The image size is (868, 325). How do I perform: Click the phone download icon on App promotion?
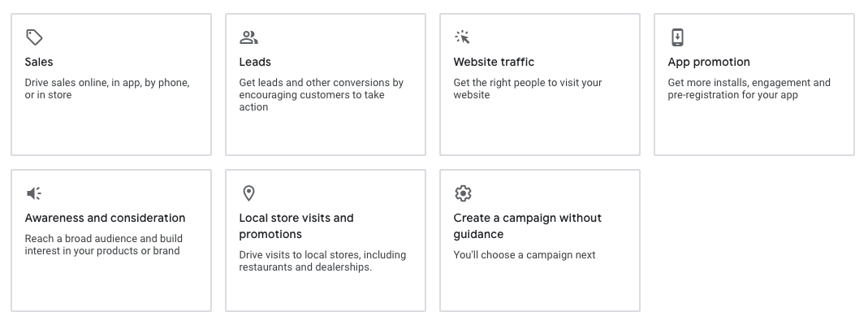click(677, 37)
